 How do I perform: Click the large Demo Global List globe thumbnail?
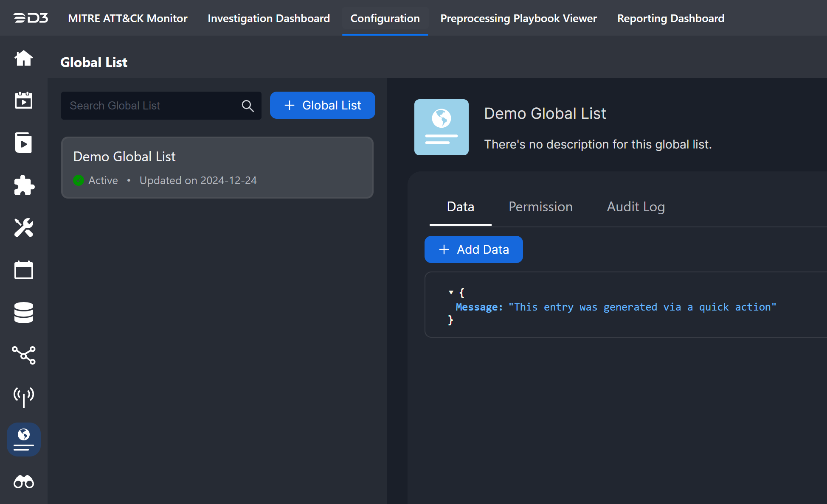[x=442, y=127]
